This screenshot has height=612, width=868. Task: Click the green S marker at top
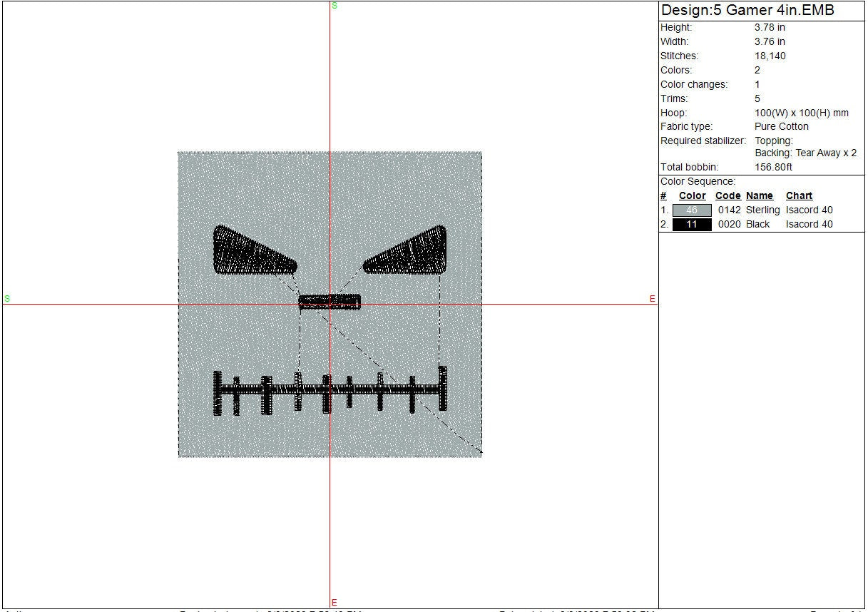pyautogui.click(x=335, y=6)
